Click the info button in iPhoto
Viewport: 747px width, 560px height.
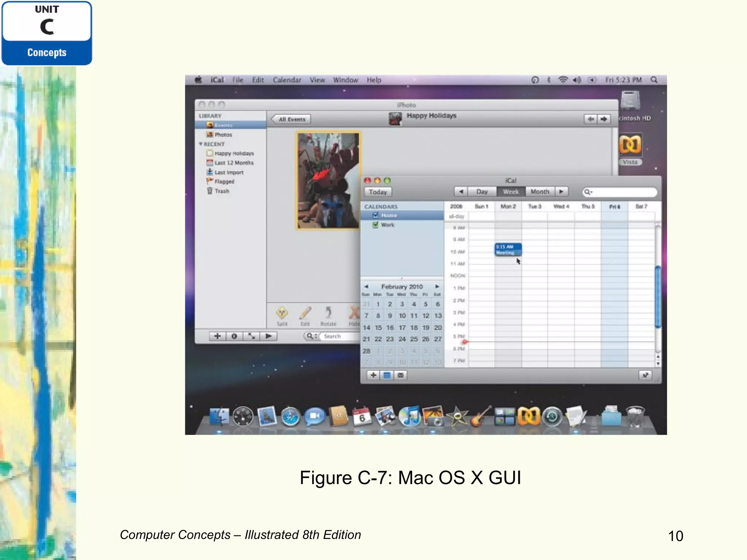[x=234, y=336]
